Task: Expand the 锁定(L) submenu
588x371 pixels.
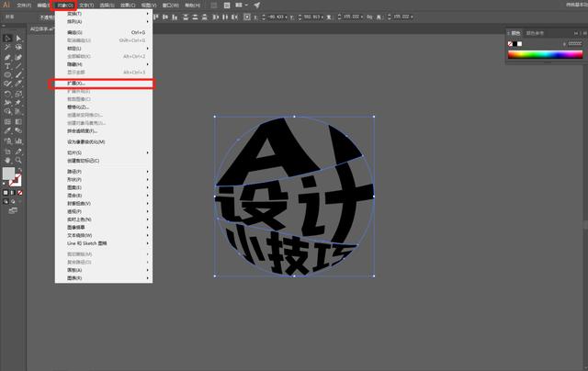Action: 104,49
